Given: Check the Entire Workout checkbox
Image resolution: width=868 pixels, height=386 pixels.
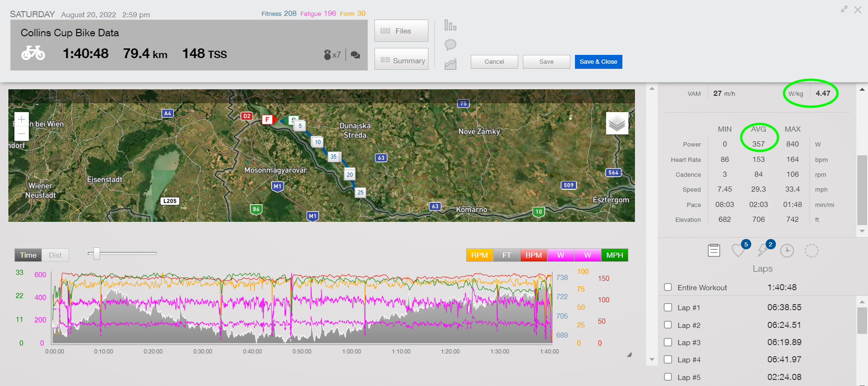Looking at the screenshot, I should tap(668, 287).
